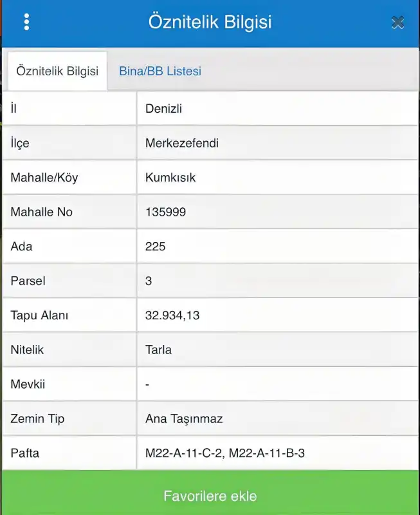420x515 pixels.
Task: Click the Nitelik value Tarla
Action: point(158,350)
